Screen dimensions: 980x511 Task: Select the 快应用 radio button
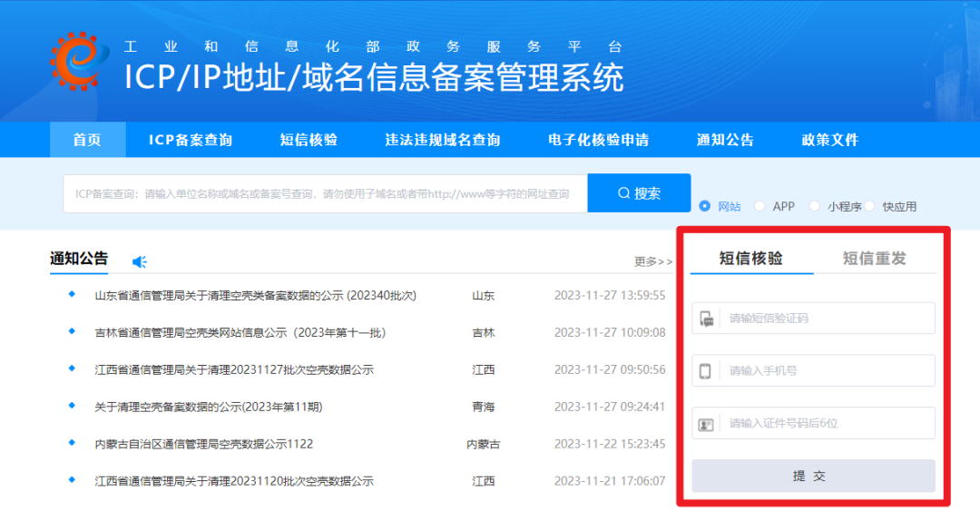click(x=869, y=206)
